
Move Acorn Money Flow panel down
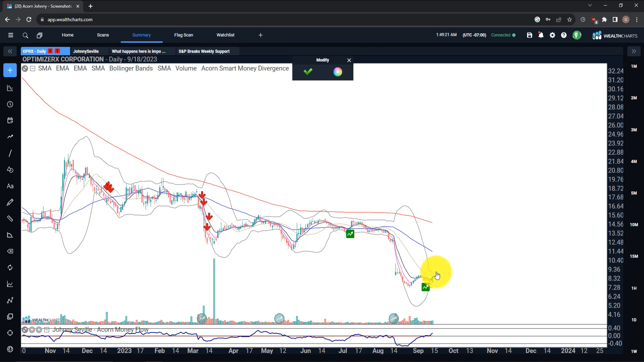(32, 330)
